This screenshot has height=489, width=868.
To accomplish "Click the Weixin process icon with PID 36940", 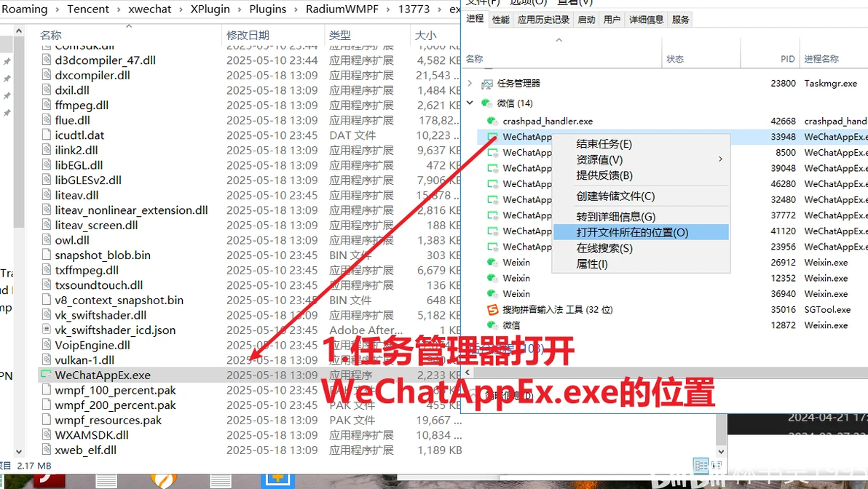I will 492,293.
